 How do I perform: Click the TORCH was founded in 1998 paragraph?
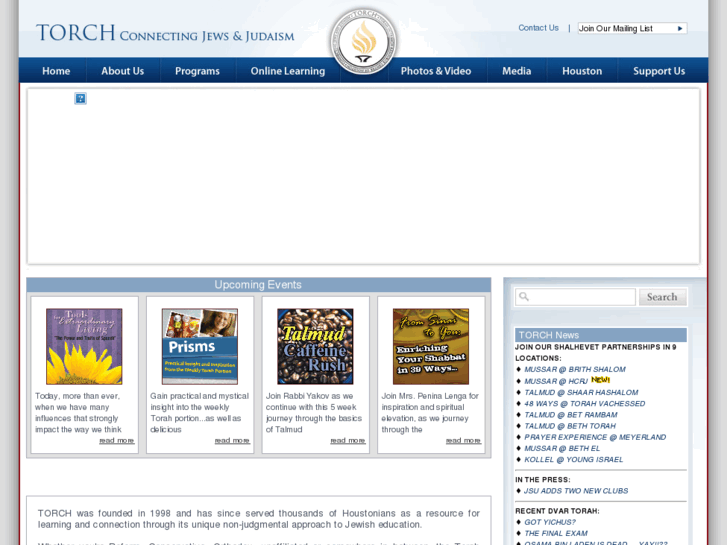(258, 519)
